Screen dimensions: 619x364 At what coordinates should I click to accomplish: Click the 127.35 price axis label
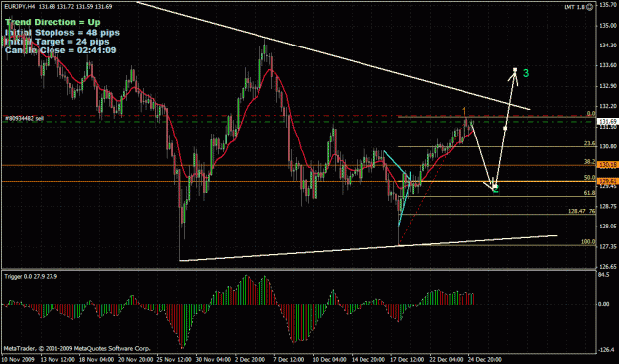point(608,247)
